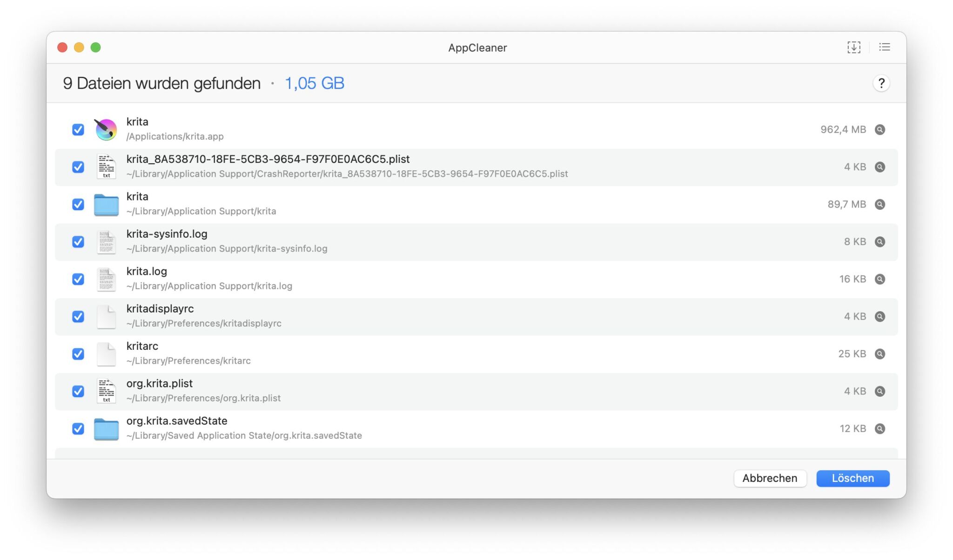Click the Löschen button

click(x=852, y=478)
